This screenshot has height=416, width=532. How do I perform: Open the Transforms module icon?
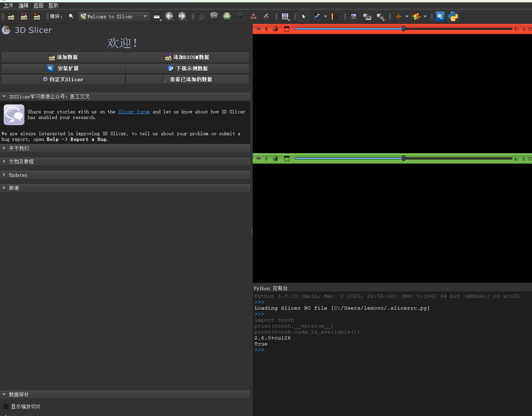pyautogui.click(x=240, y=16)
